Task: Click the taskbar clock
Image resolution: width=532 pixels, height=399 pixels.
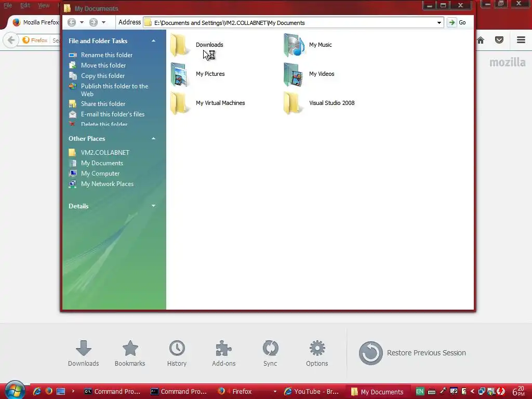Action: tap(518, 391)
